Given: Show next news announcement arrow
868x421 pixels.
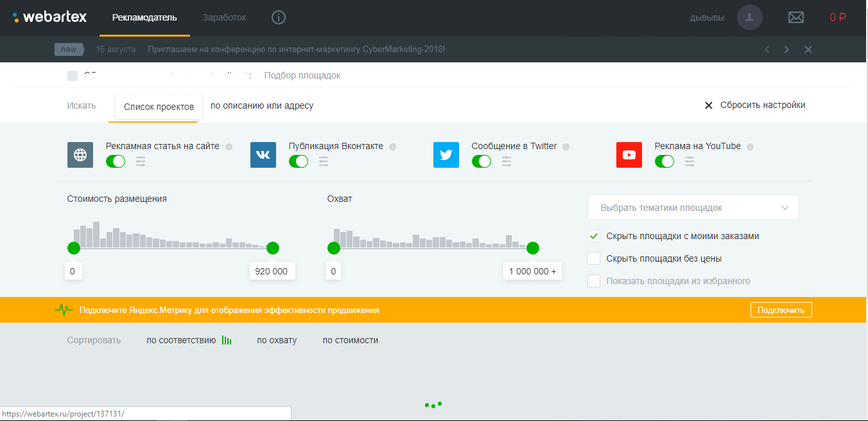Looking at the screenshot, I should click(786, 49).
